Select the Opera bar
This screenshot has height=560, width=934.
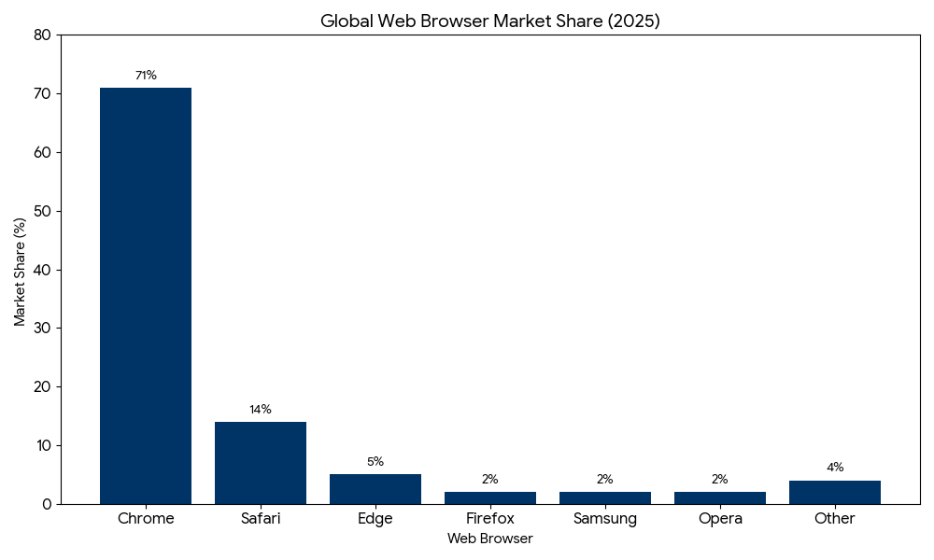click(x=720, y=497)
